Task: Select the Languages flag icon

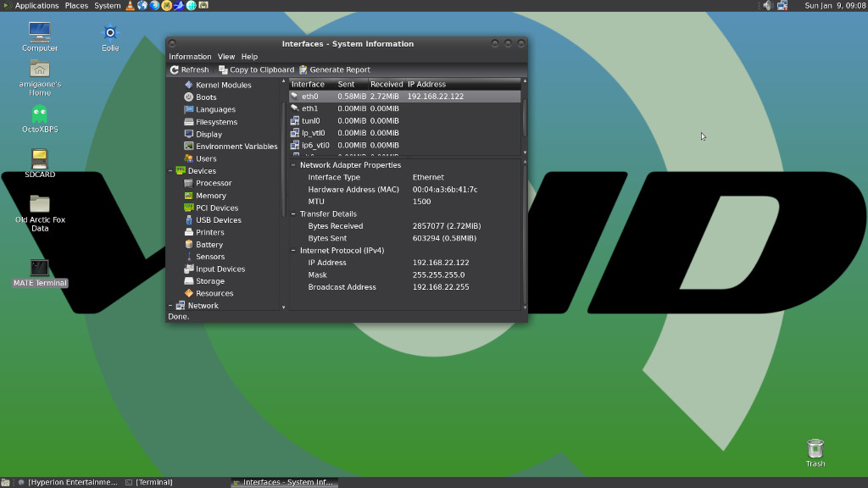Action: coord(189,109)
